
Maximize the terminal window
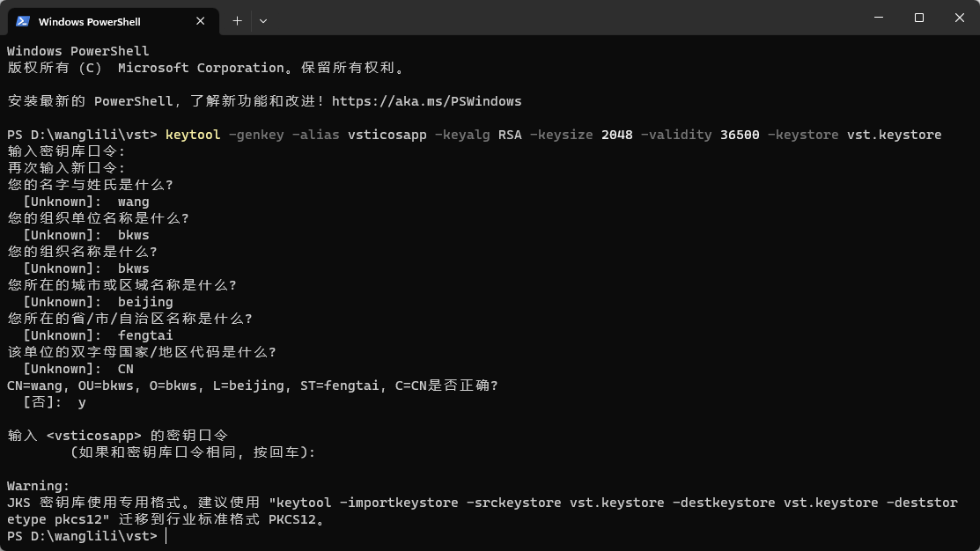click(x=918, y=18)
